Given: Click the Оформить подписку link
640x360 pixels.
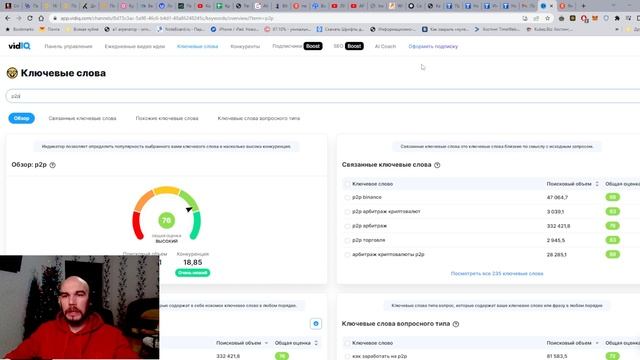Looking at the screenshot, I should [433, 47].
